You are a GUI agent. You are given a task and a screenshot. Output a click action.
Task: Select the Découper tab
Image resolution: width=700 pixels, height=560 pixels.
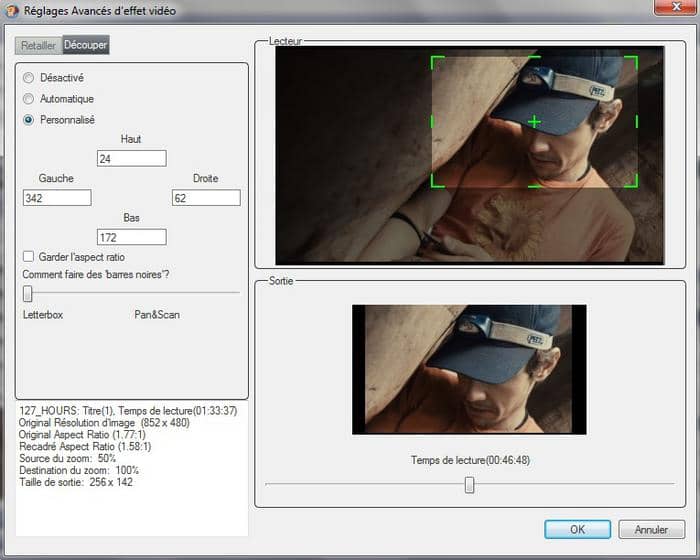tap(85, 45)
